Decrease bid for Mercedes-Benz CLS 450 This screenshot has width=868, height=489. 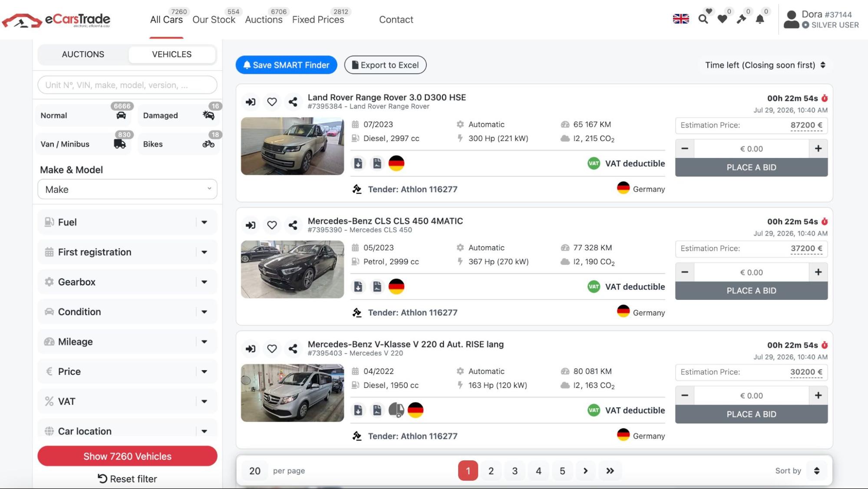[x=685, y=272]
